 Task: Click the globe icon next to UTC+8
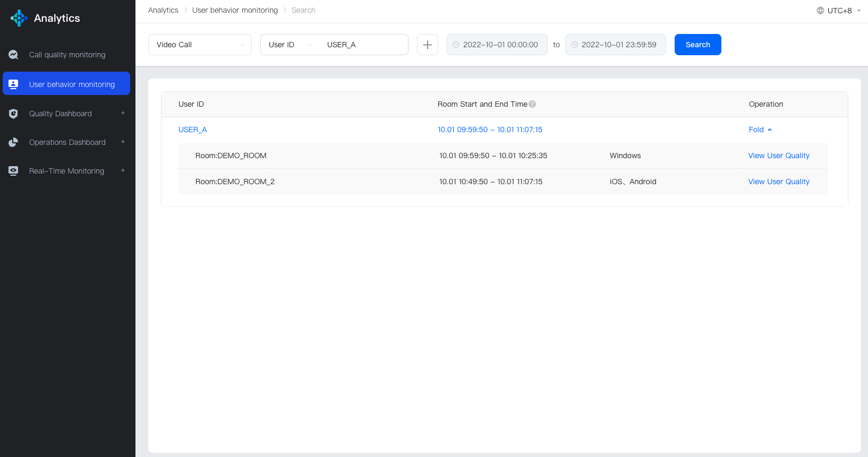pos(820,11)
